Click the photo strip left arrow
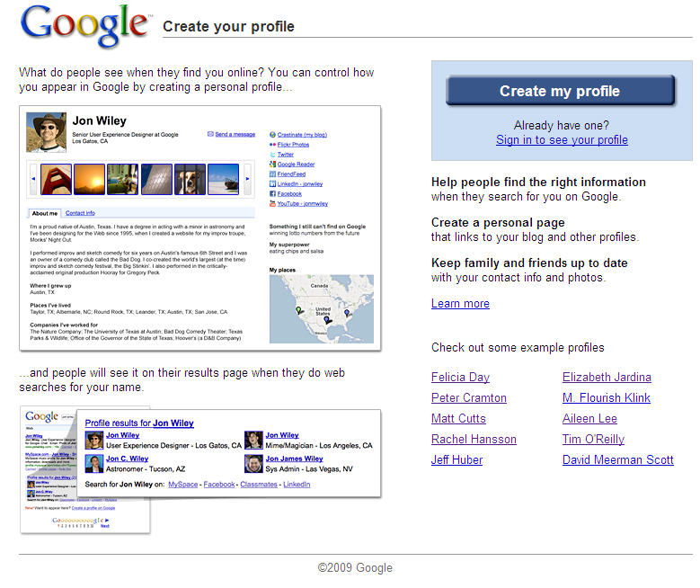This screenshot has height=588, width=700. pos(33,179)
